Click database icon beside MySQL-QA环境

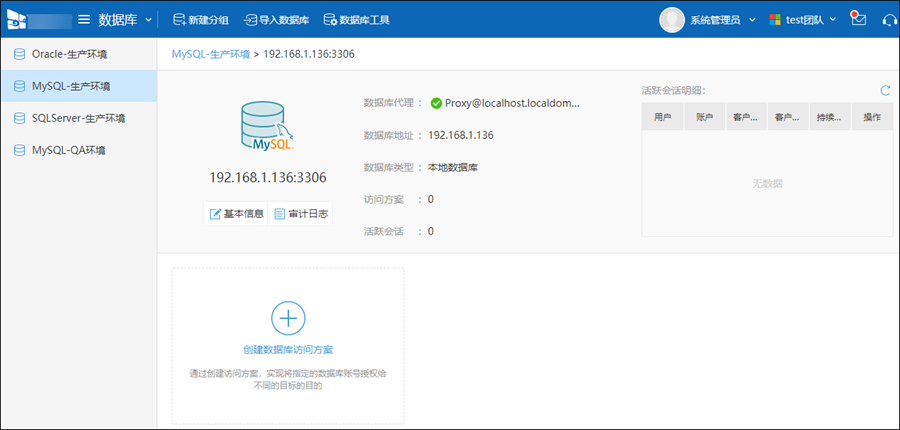20,150
